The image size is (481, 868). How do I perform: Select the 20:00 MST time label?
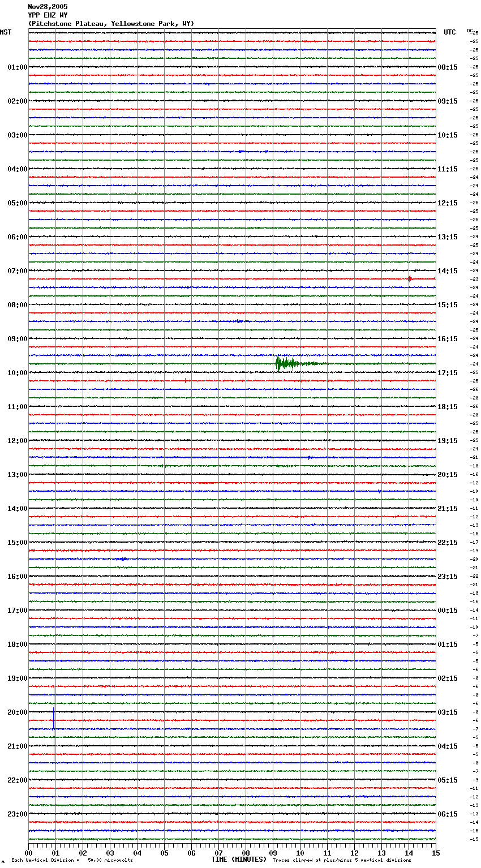(x=17, y=712)
